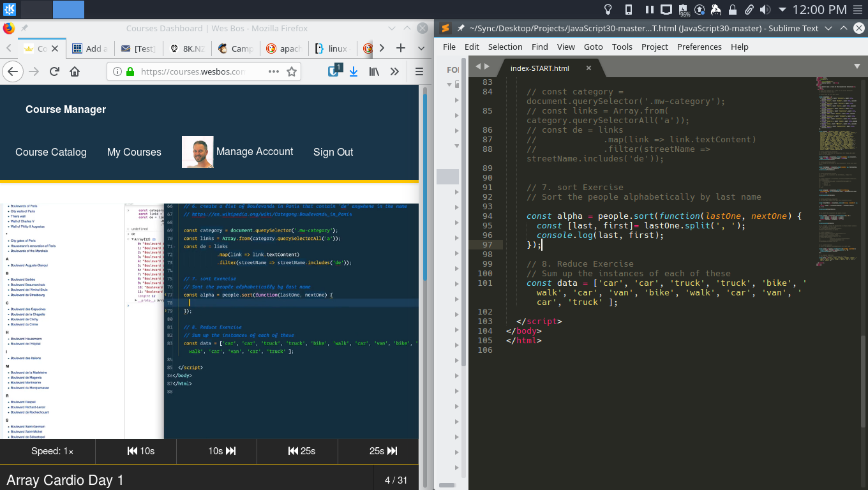Click the Course Manager heading
868x490 pixels.
point(66,109)
